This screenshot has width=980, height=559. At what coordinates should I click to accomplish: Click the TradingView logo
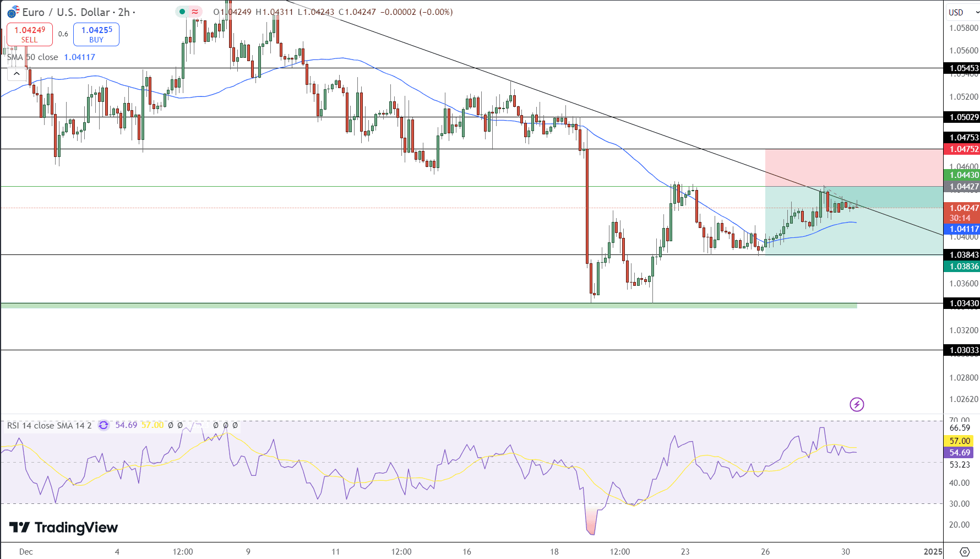tap(63, 528)
